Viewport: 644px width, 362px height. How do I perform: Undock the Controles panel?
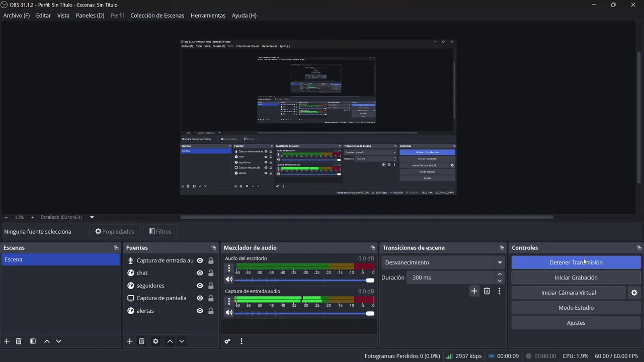(639, 248)
